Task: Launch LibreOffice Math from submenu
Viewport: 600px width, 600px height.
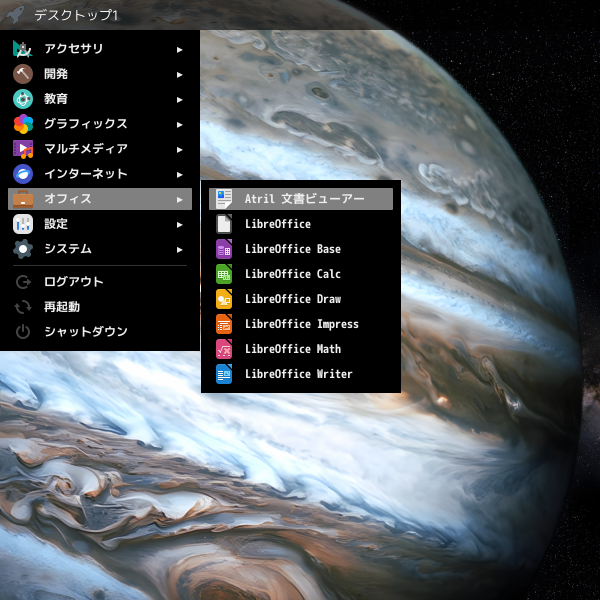Action: (301, 349)
